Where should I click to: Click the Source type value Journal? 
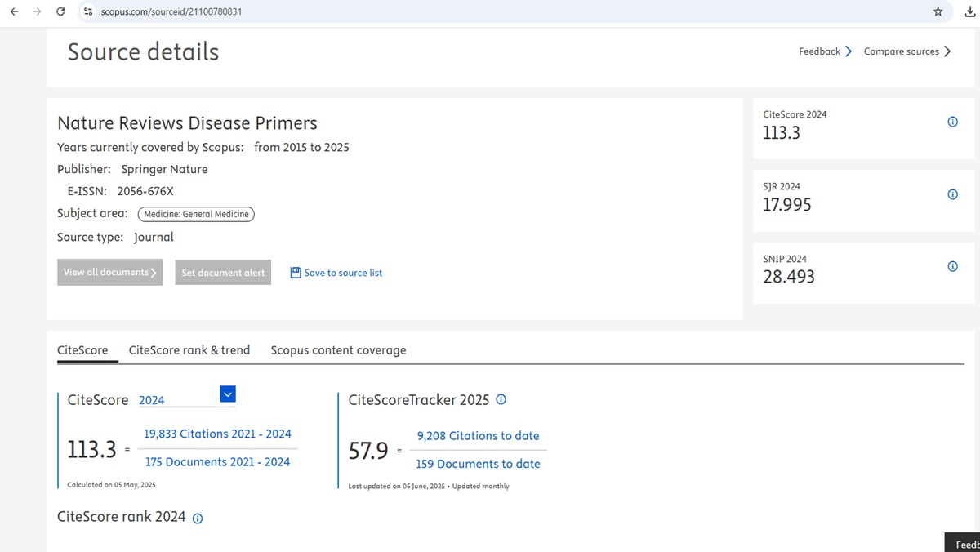click(x=154, y=237)
